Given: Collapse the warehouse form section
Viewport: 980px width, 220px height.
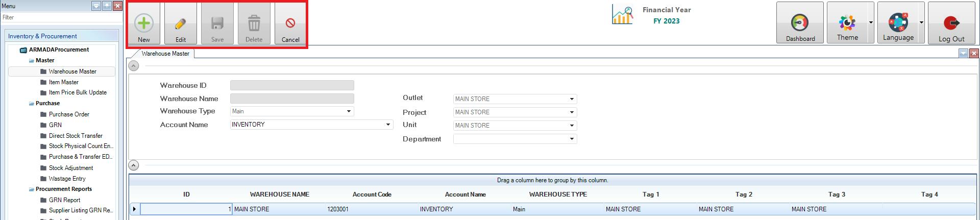Looking at the screenshot, I should (x=133, y=65).
